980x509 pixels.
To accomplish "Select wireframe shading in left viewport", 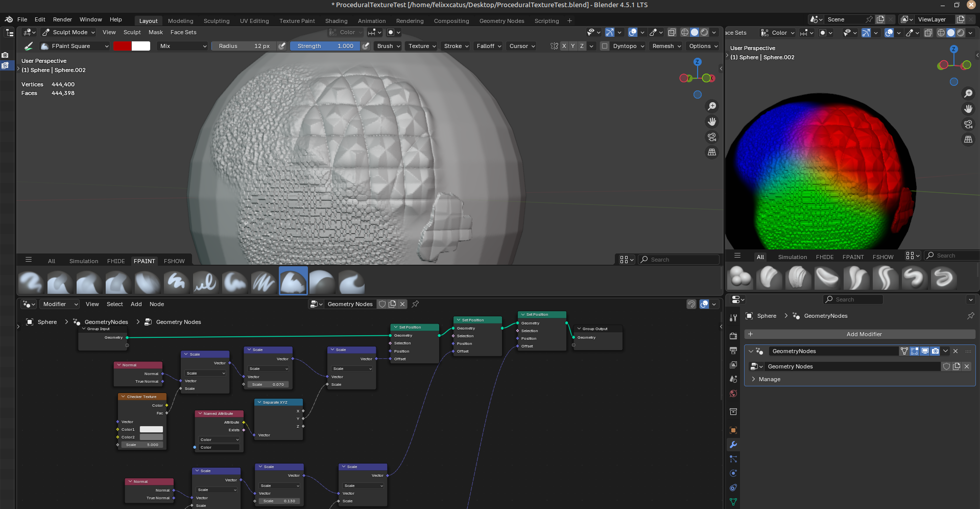I will point(685,32).
